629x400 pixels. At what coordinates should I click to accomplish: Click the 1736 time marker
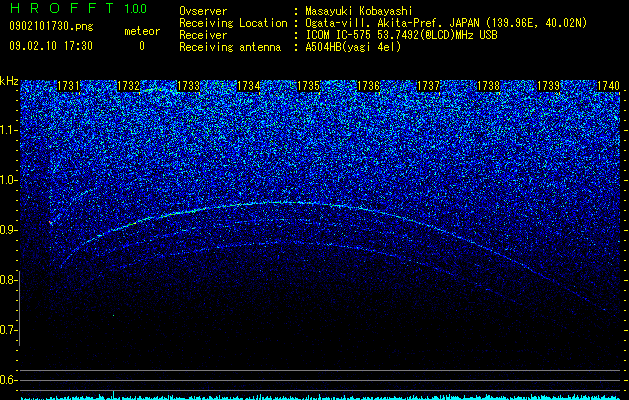point(368,86)
